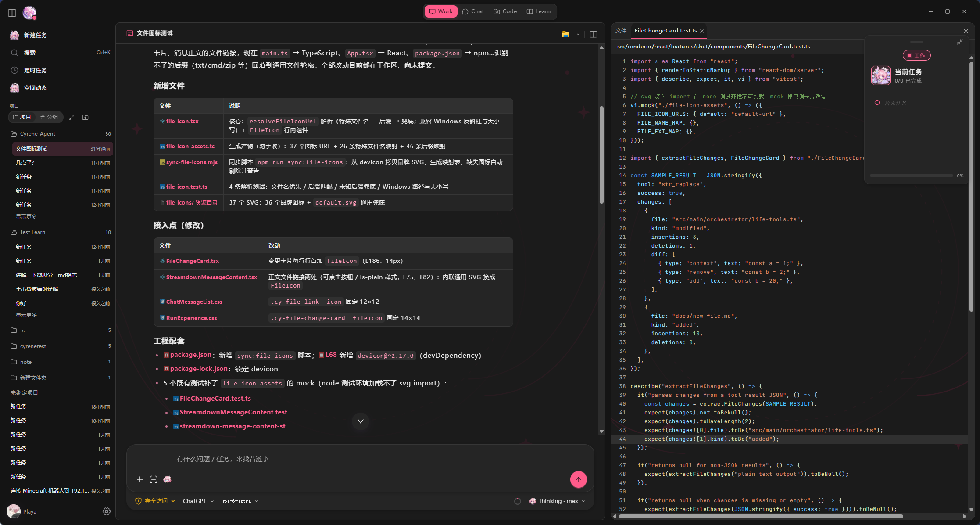The height and width of the screenshot is (525, 980).
Task: Toggle the left sidebar panel icon
Action: (x=12, y=13)
